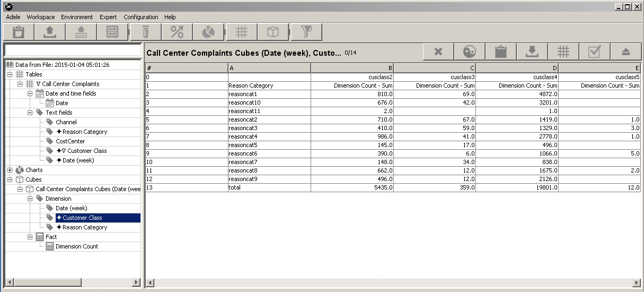Click the Reason Category header cell in table
Image resolution: width=644 pixels, height=292 pixels.
pyautogui.click(x=269, y=85)
